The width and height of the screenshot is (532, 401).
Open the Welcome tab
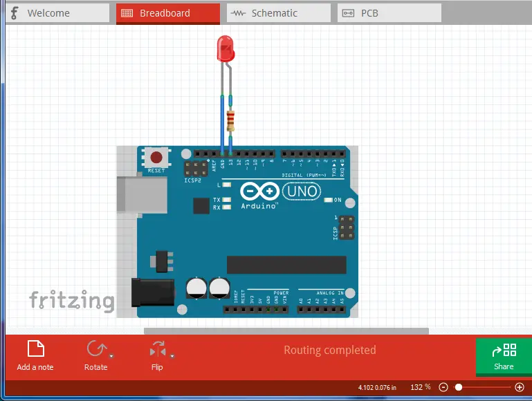(x=57, y=13)
